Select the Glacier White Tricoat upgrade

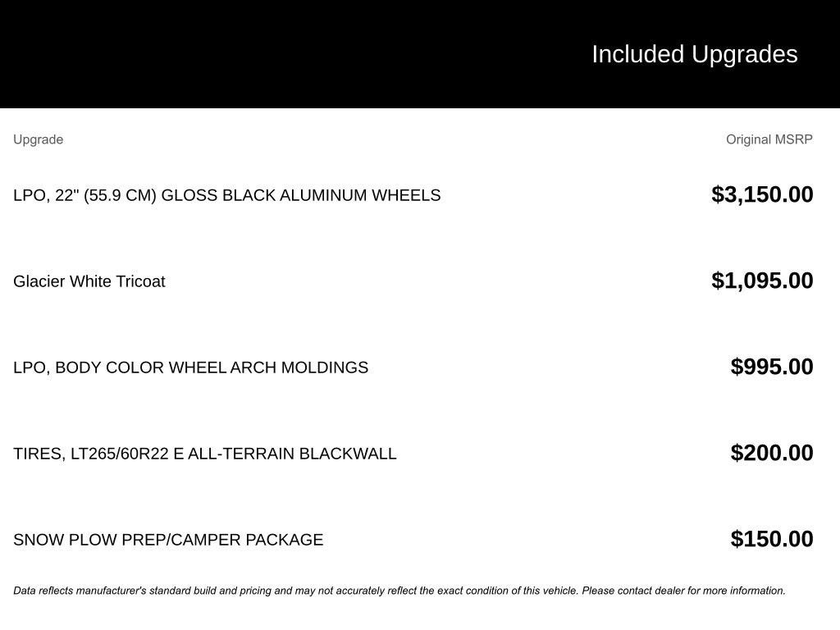coord(89,281)
